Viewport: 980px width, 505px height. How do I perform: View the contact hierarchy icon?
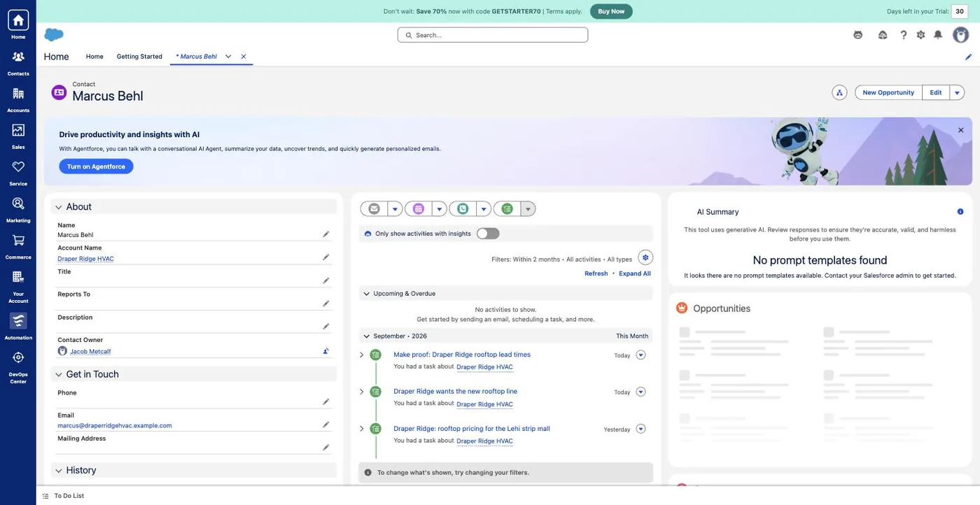click(x=839, y=92)
